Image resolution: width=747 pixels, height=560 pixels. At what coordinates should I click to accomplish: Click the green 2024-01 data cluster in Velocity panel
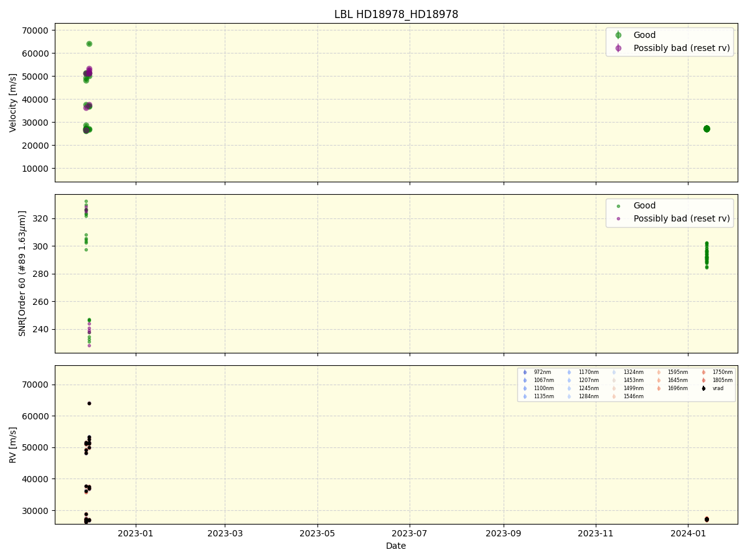pyautogui.click(x=707, y=129)
